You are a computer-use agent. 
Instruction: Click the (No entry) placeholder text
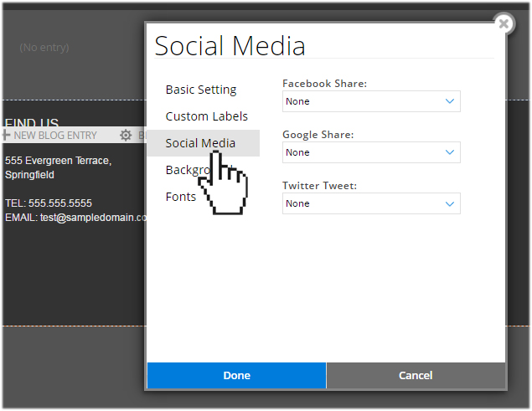click(44, 48)
